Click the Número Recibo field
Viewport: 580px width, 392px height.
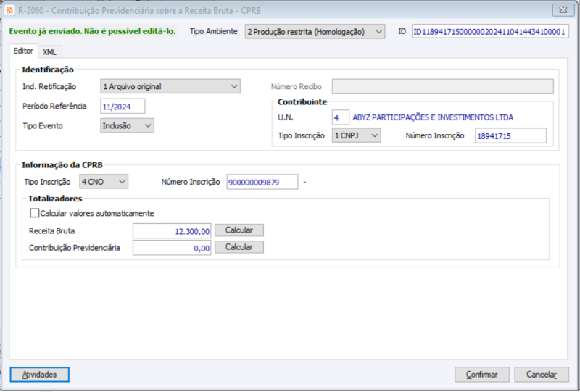(442, 86)
